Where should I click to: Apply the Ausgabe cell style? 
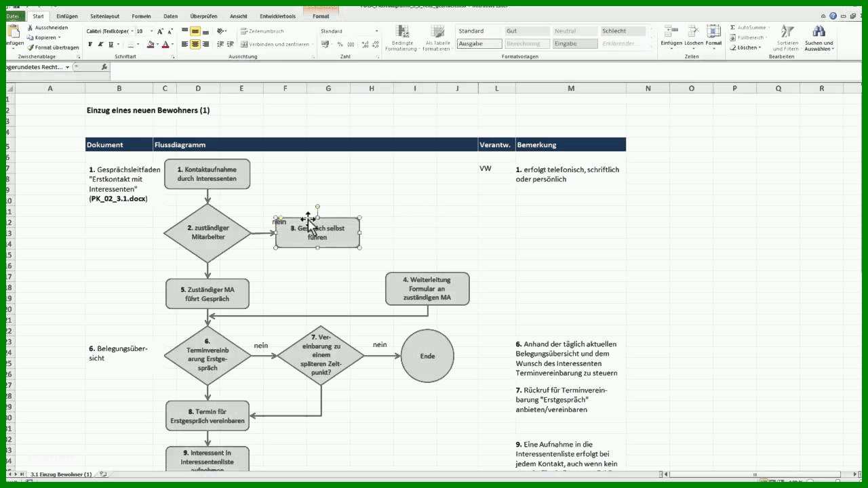479,43
